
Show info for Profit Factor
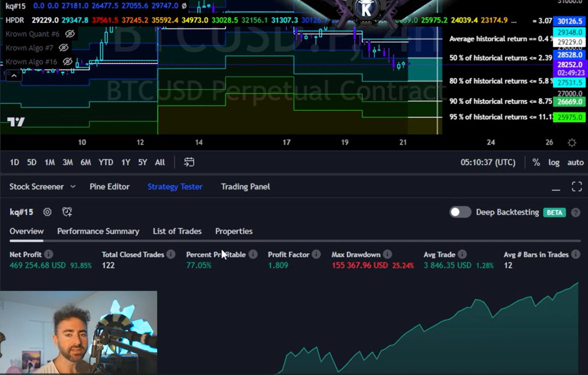317,255
